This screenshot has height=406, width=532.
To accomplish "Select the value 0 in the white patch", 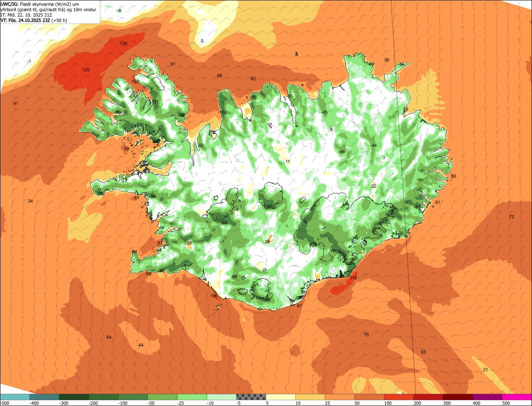I will [x=202, y=41].
